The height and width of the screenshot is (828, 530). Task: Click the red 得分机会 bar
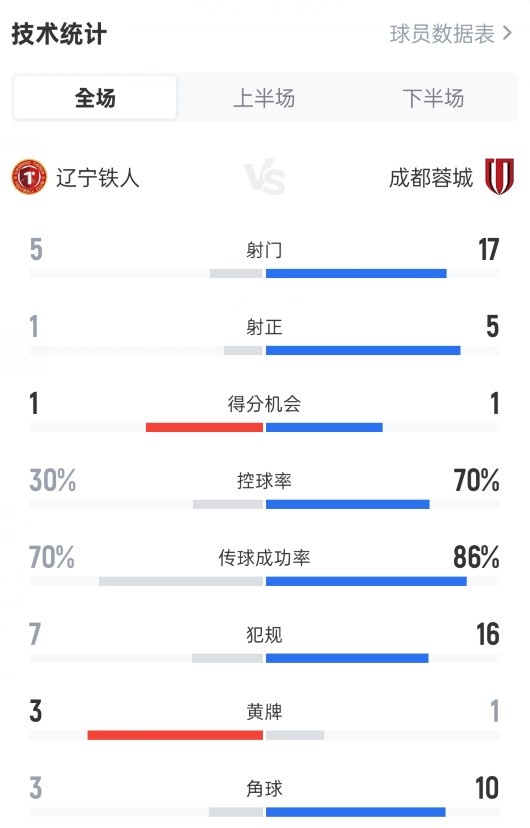[x=204, y=427]
